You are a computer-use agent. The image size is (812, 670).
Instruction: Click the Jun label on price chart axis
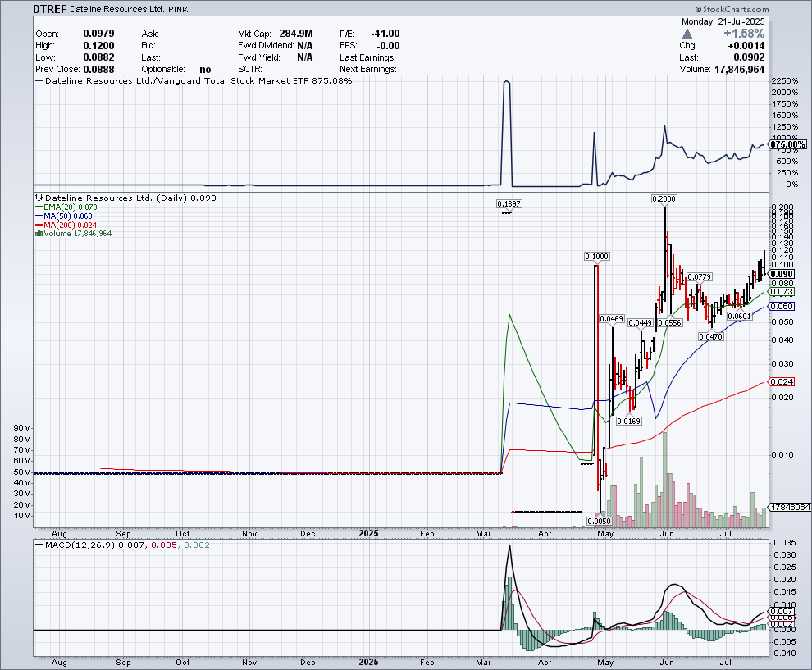coord(667,534)
